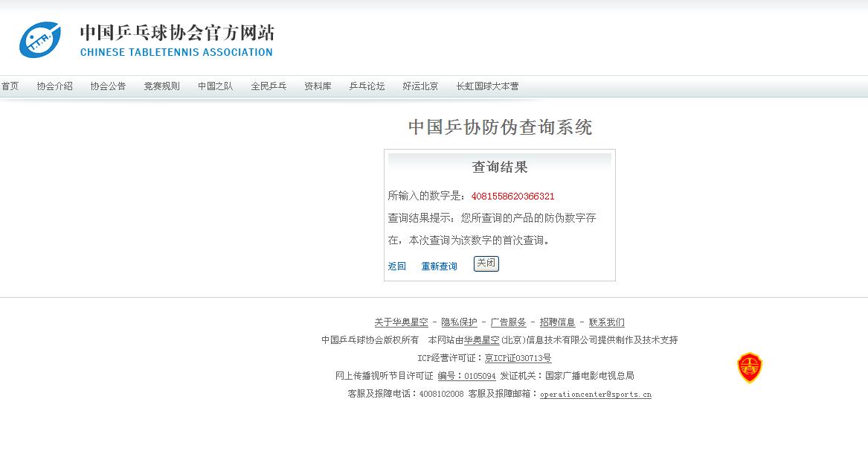
Task: Open the 首页 home menu item
Action: click(10, 86)
